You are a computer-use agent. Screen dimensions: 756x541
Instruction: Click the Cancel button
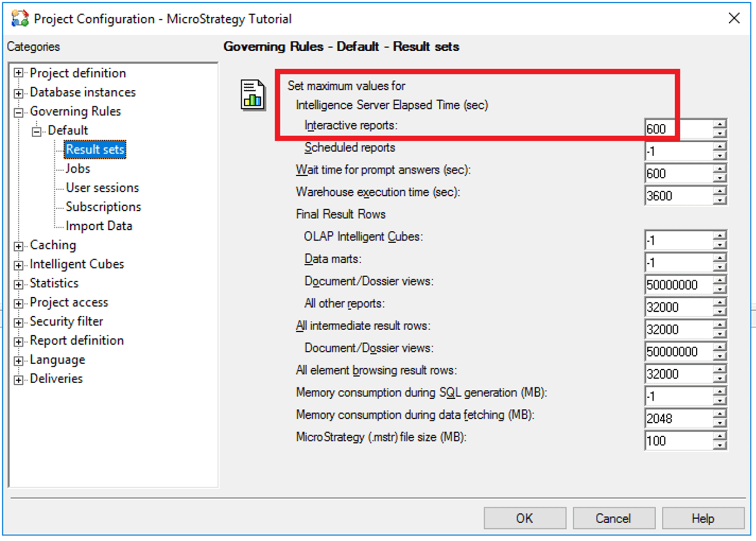pyautogui.click(x=613, y=518)
